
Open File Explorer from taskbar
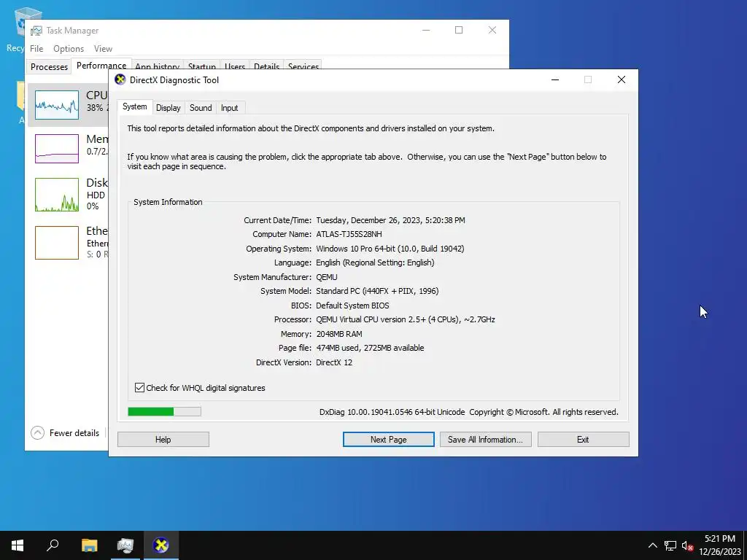(x=89, y=545)
